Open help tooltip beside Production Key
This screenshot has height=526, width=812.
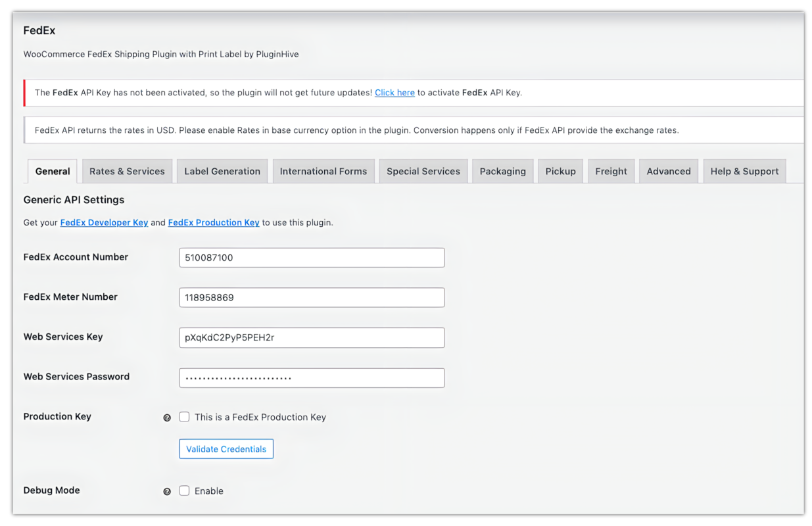(167, 418)
